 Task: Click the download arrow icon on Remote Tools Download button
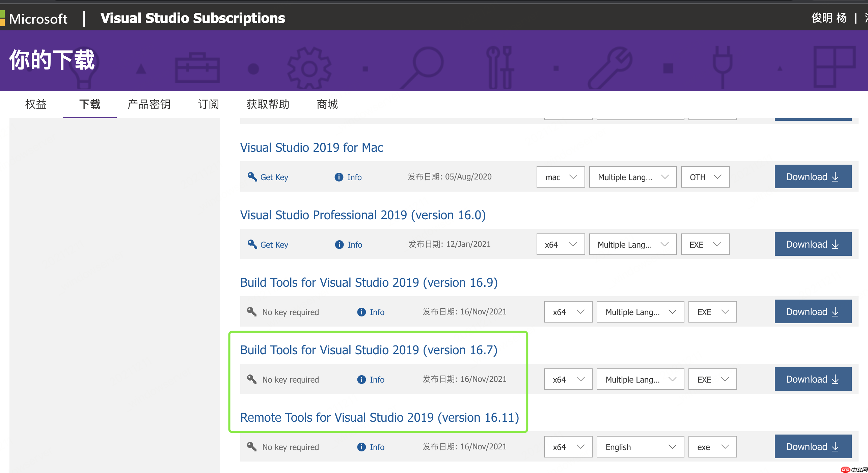click(x=835, y=446)
